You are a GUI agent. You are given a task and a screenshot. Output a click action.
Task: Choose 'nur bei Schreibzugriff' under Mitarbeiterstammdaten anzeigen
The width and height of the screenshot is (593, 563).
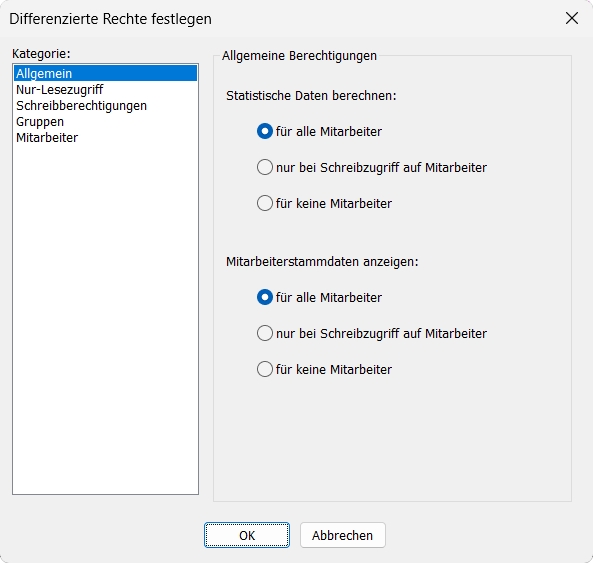(x=372, y=333)
